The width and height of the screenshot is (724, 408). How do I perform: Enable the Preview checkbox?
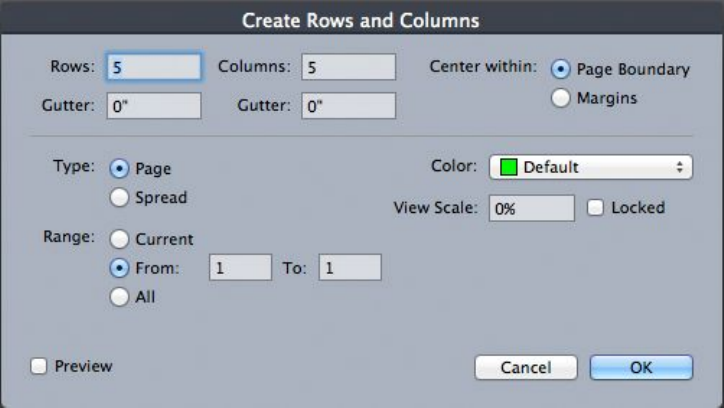[39, 366]
